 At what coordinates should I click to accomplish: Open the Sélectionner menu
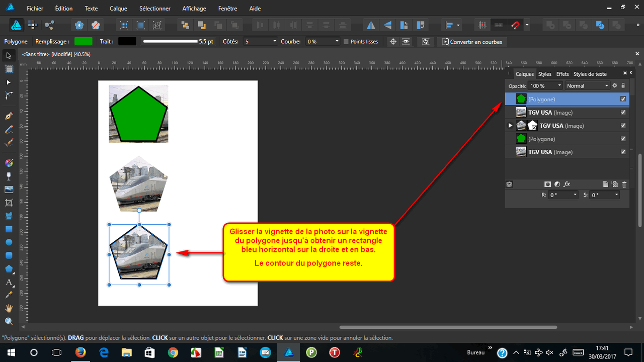[155, 9]
